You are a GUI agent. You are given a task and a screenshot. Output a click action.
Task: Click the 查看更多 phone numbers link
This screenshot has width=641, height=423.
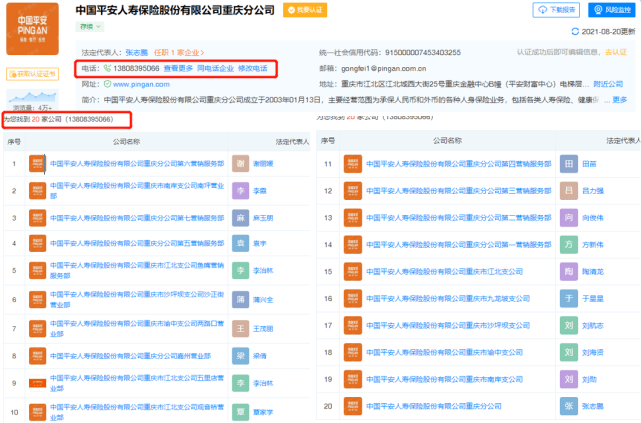point(178,68)
